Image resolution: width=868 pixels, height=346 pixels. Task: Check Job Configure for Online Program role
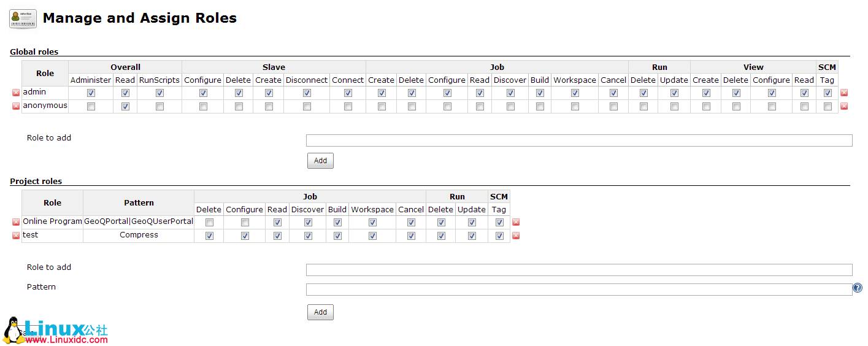[x=245, y=222]
